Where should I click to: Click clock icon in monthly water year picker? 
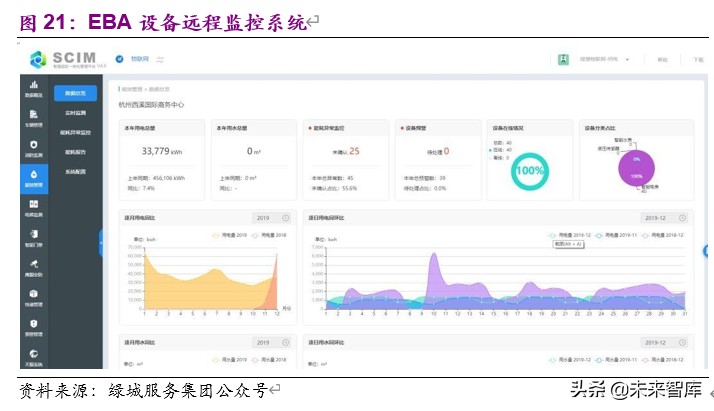tap(286, 342)
